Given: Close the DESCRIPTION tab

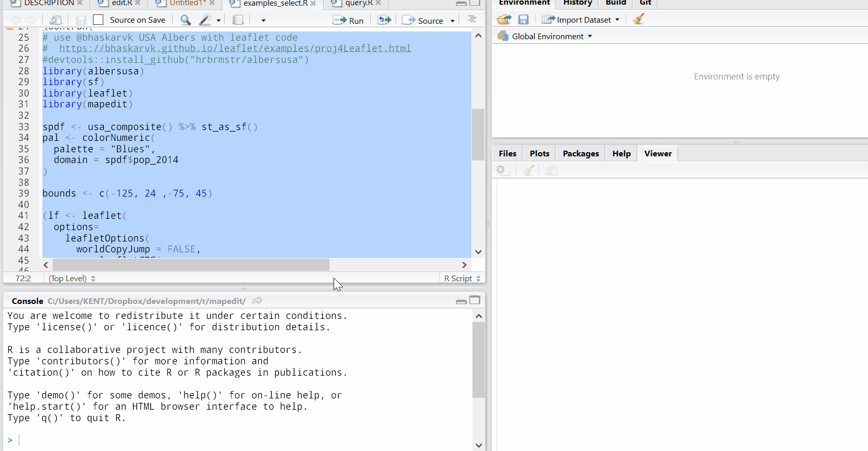Looking at the screenshot, I should [80, 3].
